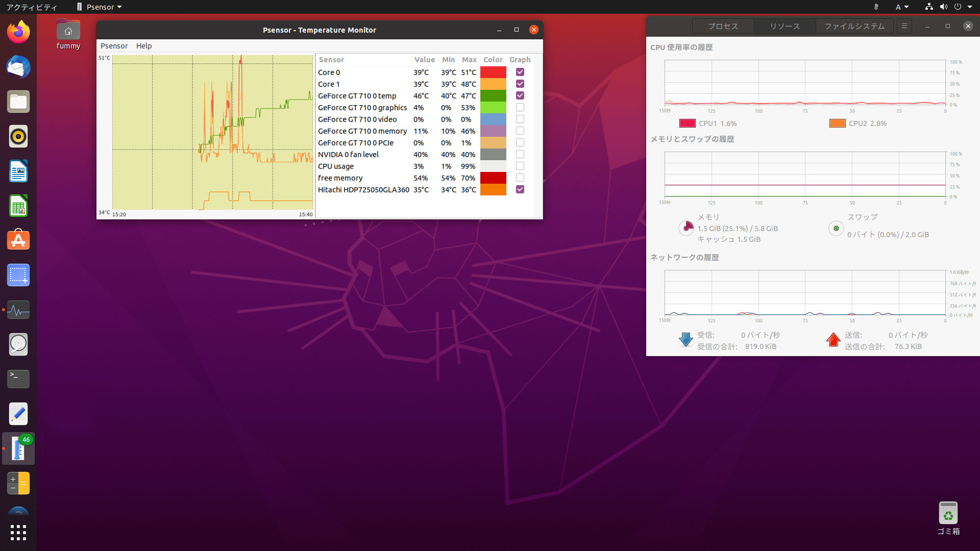Screen dimensions: 980x551
Task: Change Core 0 red color swatch
Action: point(493,72)
